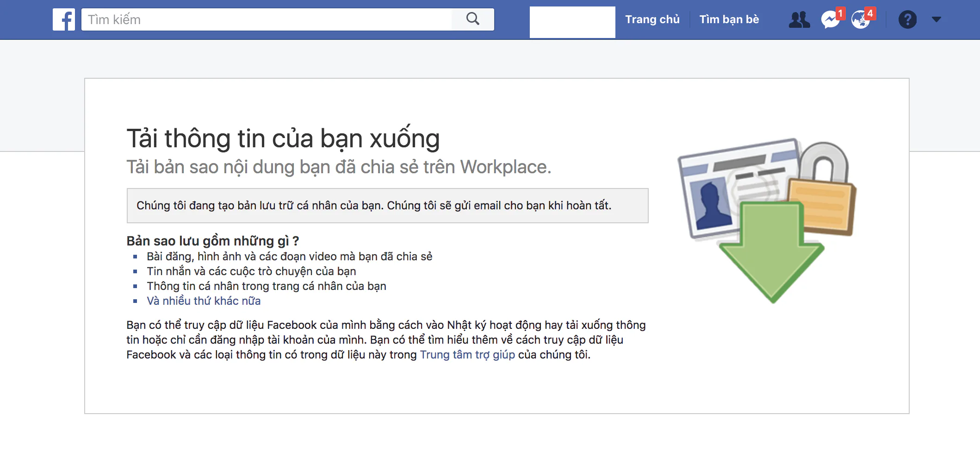Open the help question mark icon
980x453 pixels.
tap(907, 19)
